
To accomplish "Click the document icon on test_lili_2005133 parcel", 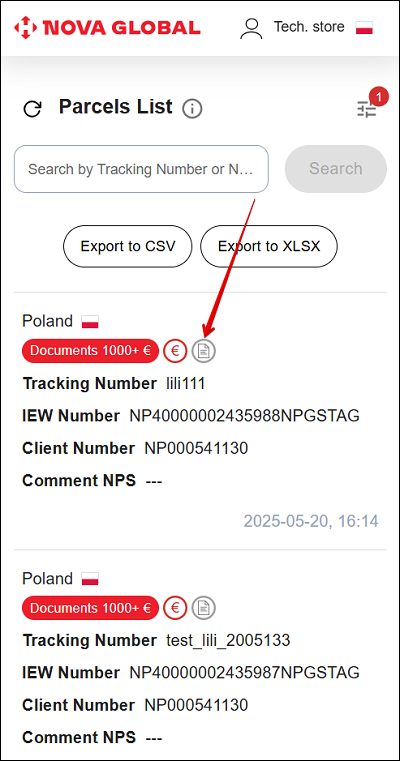I will pyautogui.click(x=203, y=608).
